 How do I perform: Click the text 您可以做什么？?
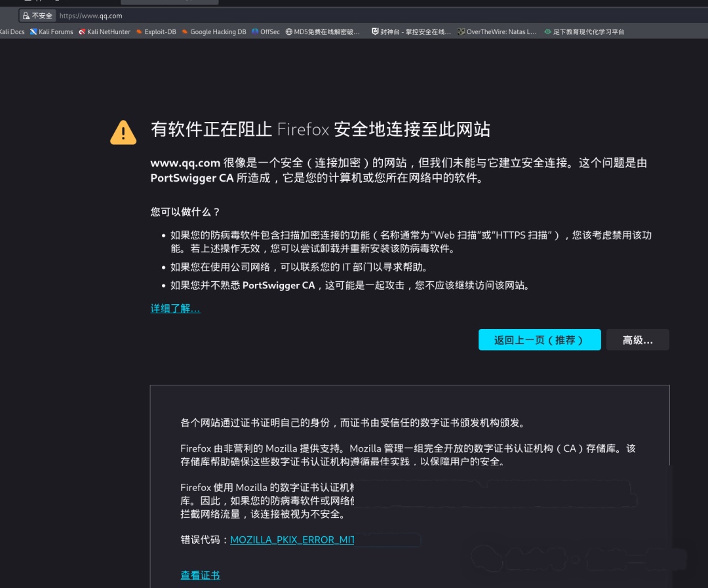click(186, 212)
